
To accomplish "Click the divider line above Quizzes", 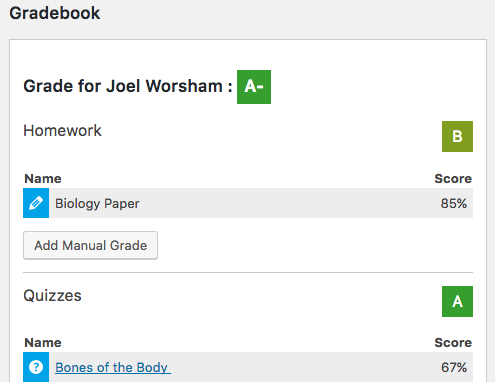I will tap(248, 272).
